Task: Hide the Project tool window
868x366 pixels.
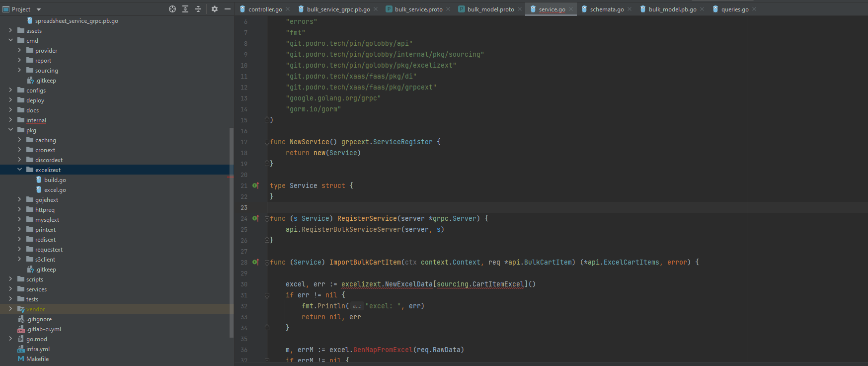Action: click(x=228, y=9)
